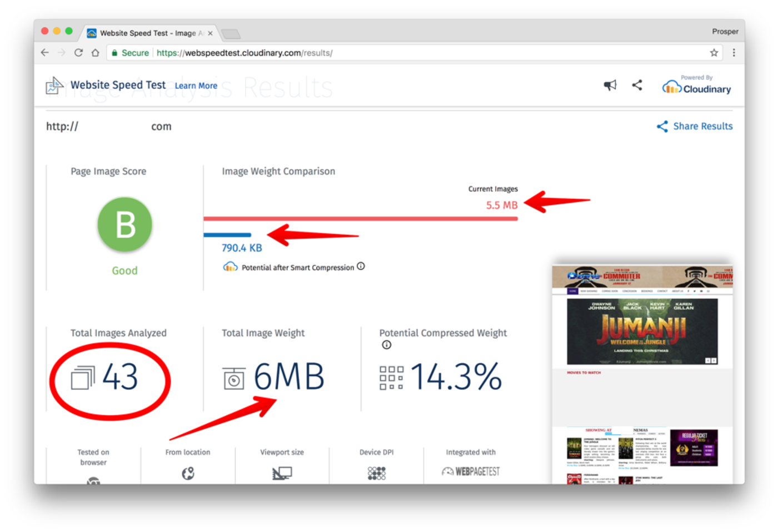Go forward with the browser forward arrow
The width and height of the screenshot is (778, 532).
pyautogui.click(x=61, y=53)
